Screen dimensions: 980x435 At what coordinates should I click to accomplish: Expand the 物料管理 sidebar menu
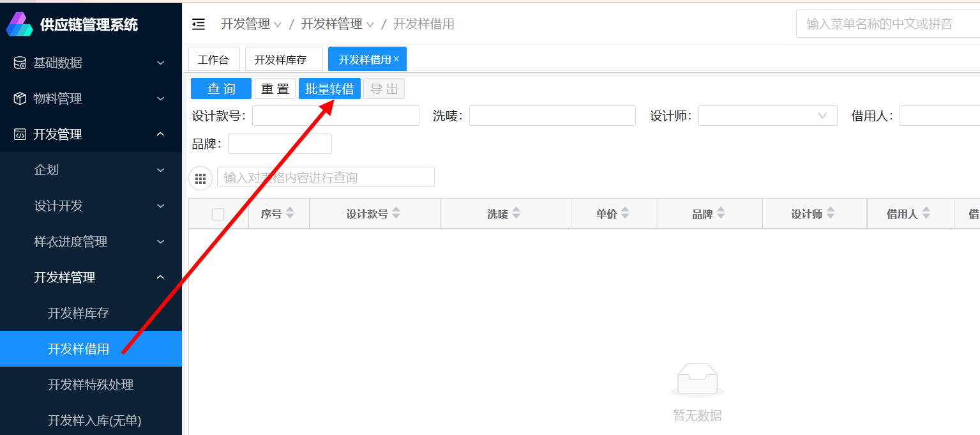pyautogui.click(x=91, y=98)
